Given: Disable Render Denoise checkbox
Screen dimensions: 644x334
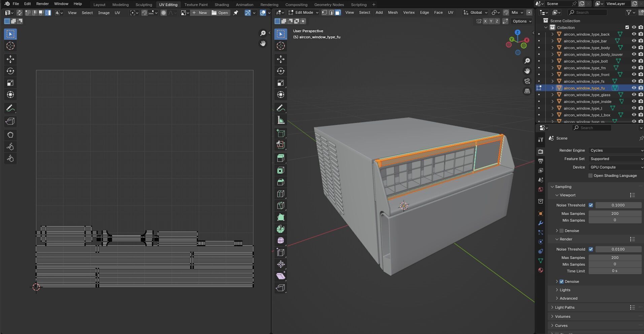Looking at the screenshot, I should point(562,282).
